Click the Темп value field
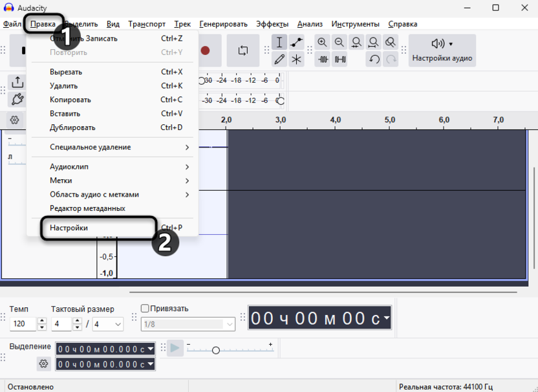538x392 pixels. pyautogui.click(x=24, y=324)
